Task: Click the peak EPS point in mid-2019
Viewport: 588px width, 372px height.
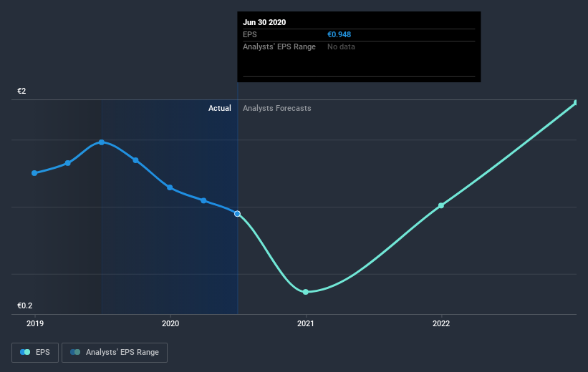Action: (102, 142)
